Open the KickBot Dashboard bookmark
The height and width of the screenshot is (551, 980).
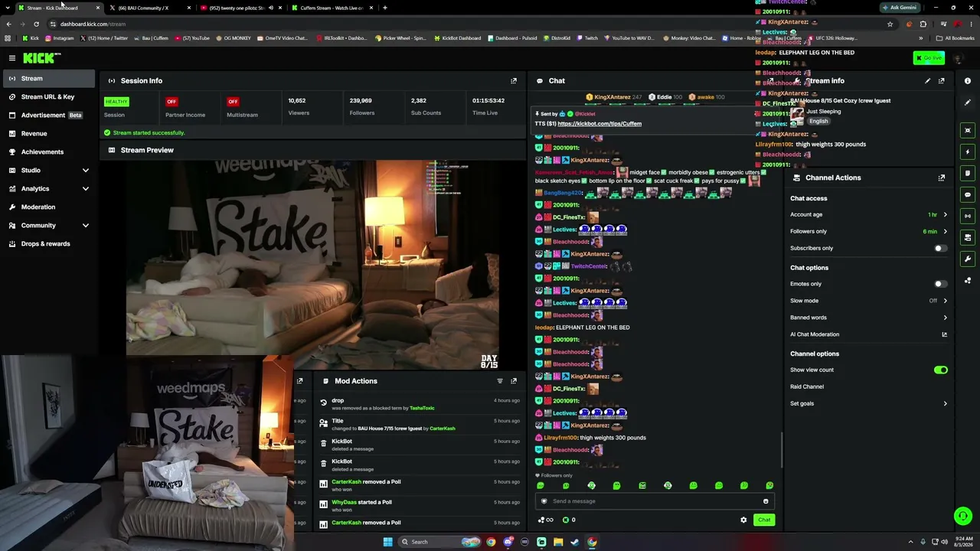click(x=458, y=38)
